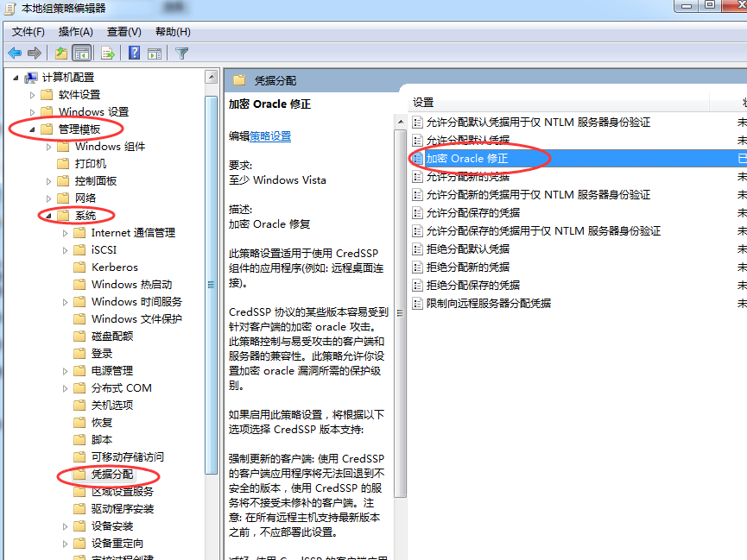Click the Forward arrow in toolbar
747x560 pixels.
tap(35, 53)
